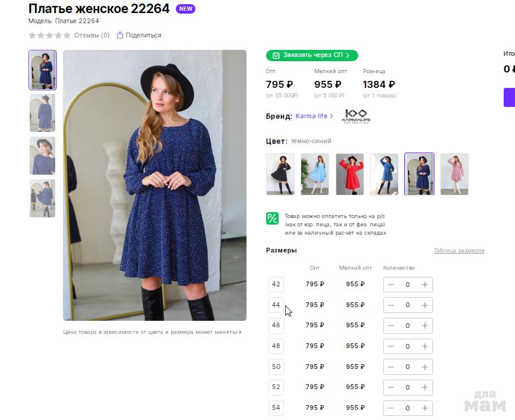Select size 52 box
This screenshot has height=420, width=515.
(x=276, y=387)
